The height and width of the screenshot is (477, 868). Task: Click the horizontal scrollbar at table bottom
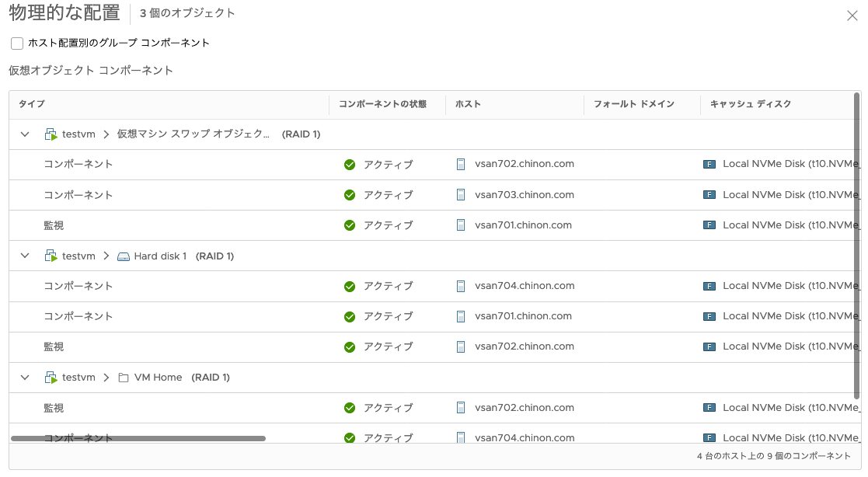(x=138, y=439)
